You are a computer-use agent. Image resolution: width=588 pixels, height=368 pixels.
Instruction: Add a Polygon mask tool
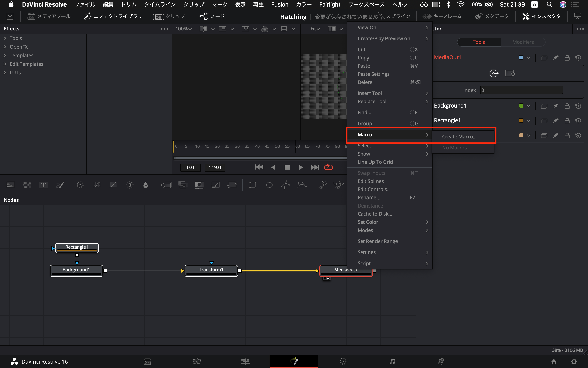[x=285, y=185]
